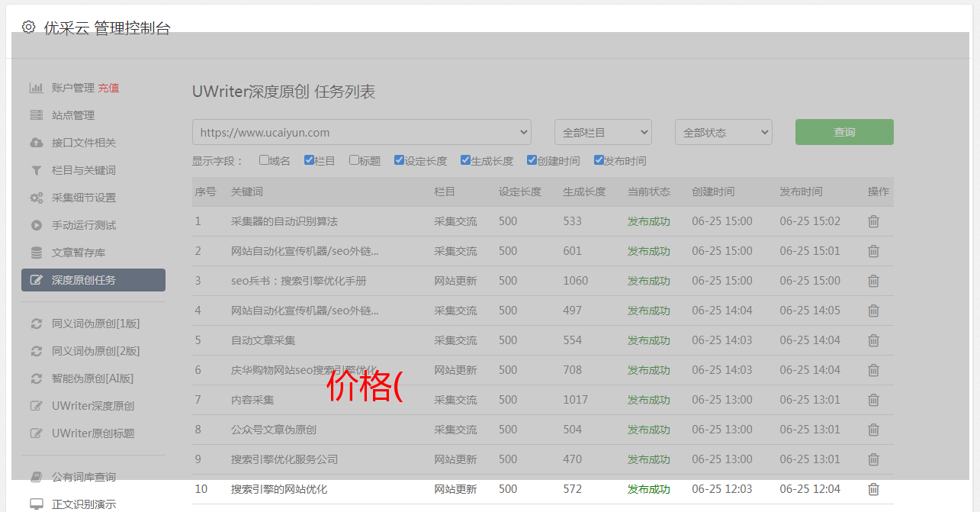Screen dimensions: 980x512
Task: Open 采集细节设置 in the sidebar
Action: tap(84, 198)
